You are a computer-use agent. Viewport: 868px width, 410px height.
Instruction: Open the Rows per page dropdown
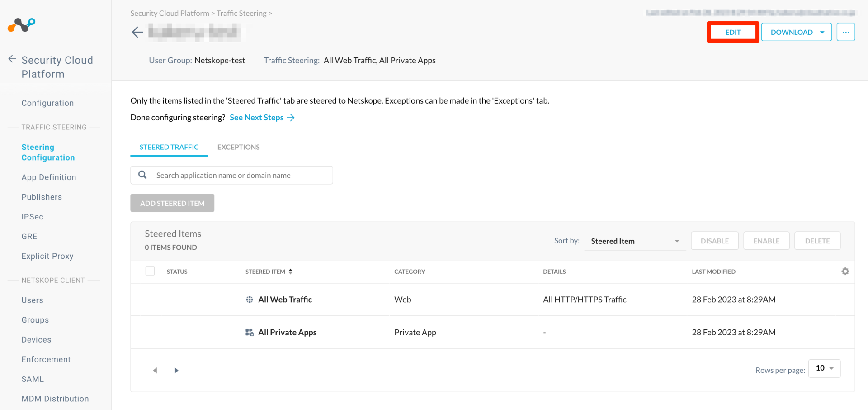click(824, 368)
